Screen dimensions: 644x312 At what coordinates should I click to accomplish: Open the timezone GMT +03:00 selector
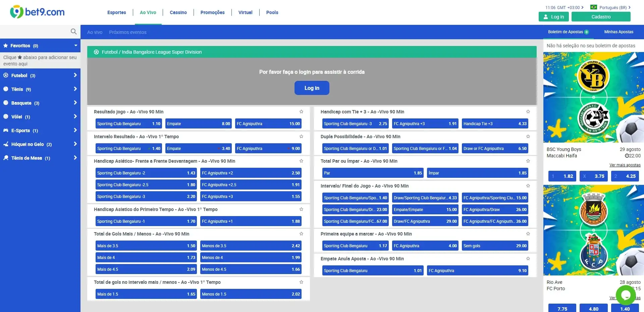pyautogui.click(x=565, y=7)
